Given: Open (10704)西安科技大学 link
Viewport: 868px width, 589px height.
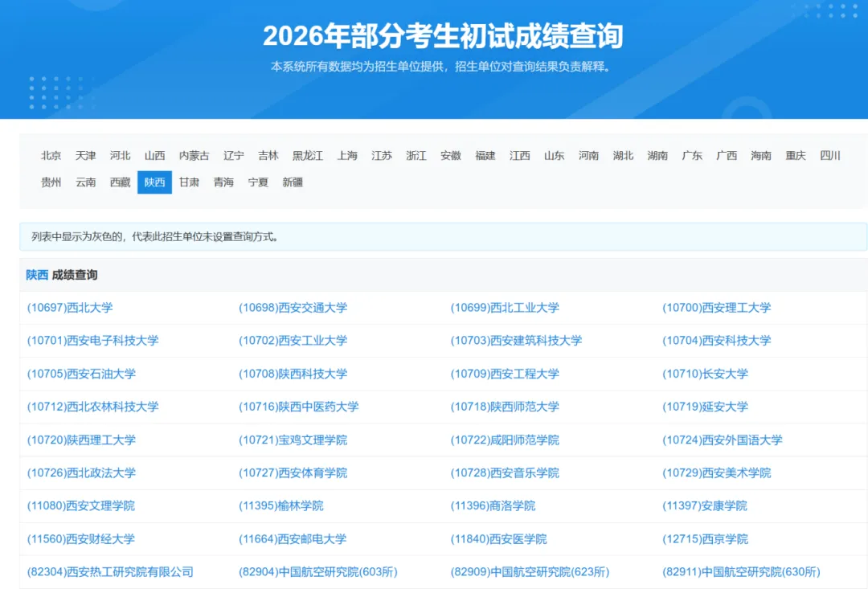Looking at the screenshot, I should (717, 341).
